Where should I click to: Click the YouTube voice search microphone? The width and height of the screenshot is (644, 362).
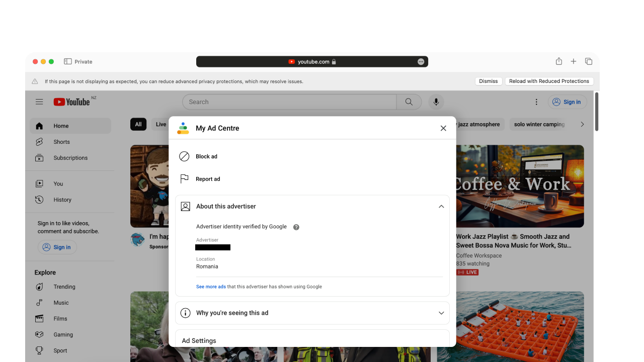point(436,102)
